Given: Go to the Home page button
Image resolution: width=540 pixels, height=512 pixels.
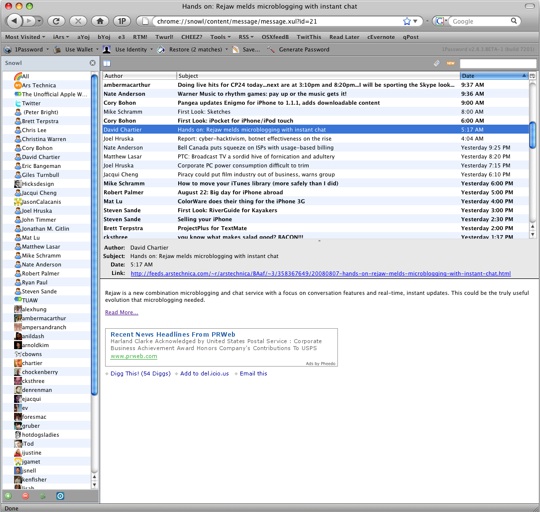Looking at the screenshot, I should [x=100, y=21].
